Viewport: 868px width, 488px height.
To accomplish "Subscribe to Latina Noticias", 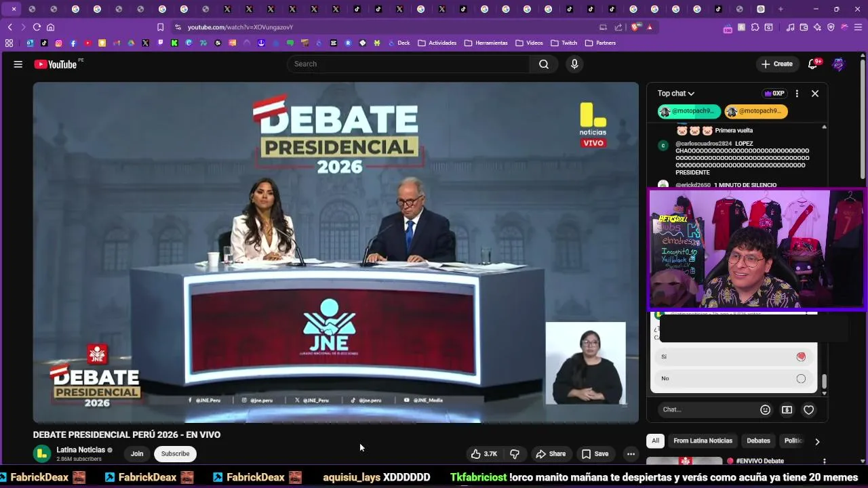I will coord(175,454).
